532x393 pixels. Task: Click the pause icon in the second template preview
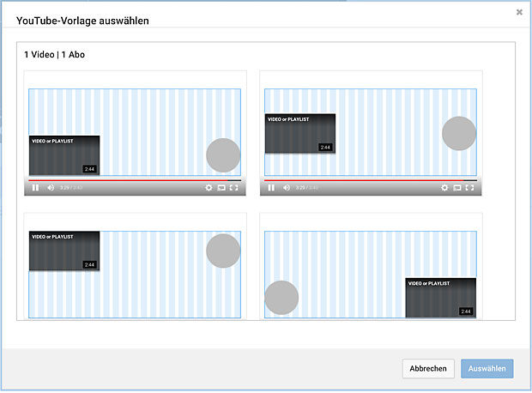[x=271, y=188]
